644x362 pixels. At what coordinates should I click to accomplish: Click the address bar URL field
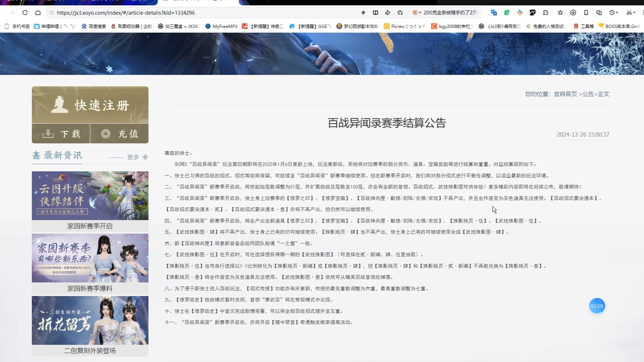pos(205,13)
